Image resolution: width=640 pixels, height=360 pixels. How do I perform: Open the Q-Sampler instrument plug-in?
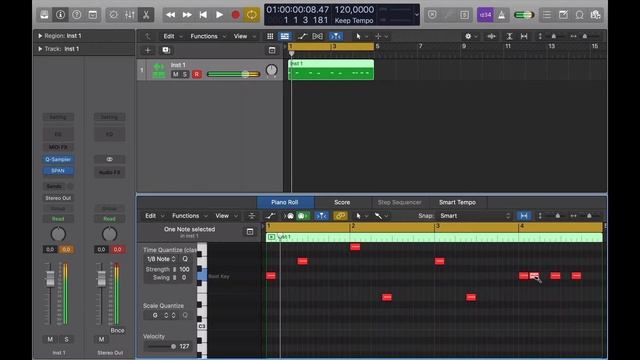(x=58, y=160)
